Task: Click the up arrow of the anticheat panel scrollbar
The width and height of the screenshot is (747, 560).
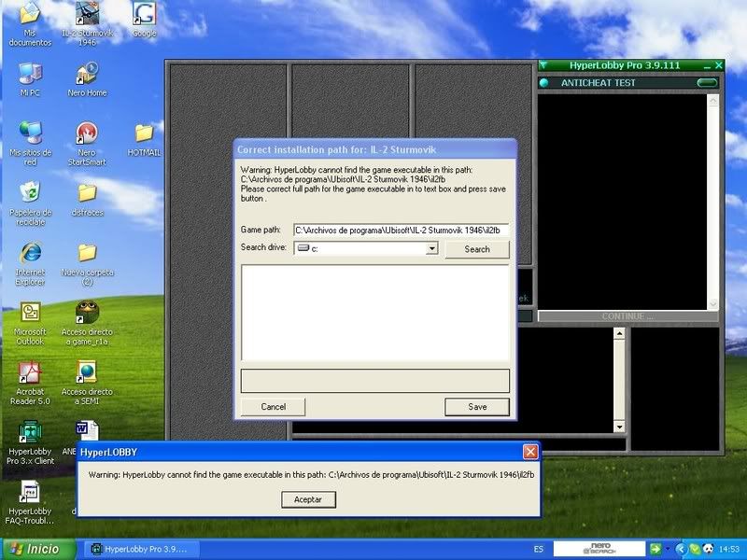Action: click(712, 100)
